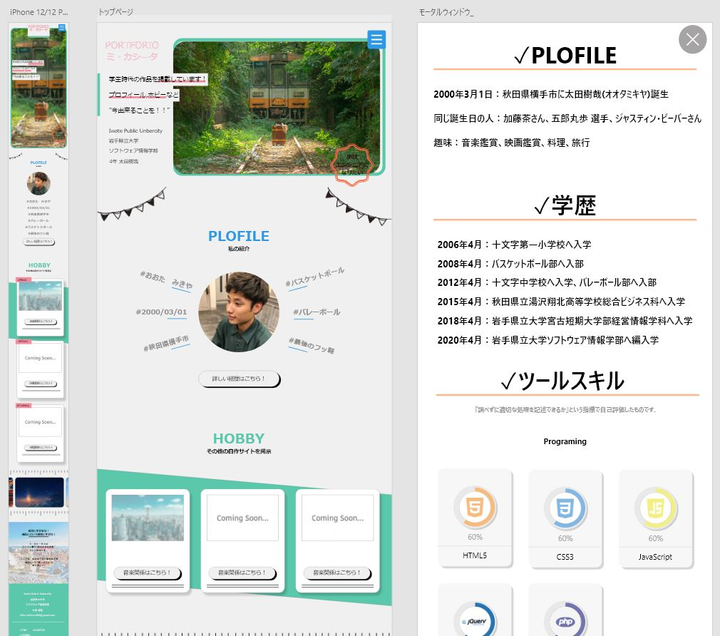Select the トップページ artboard label
This screenshot has height=636, width=720.
coord(116,12)
